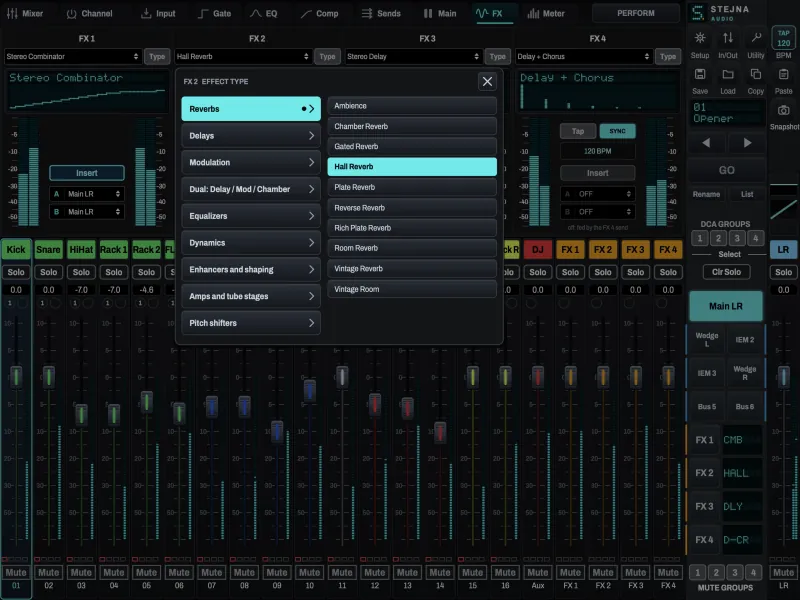Take a Snapshot with camera icon
This screenshot has height=600, width=800.
pyautogui.click(x=784, y=110)
